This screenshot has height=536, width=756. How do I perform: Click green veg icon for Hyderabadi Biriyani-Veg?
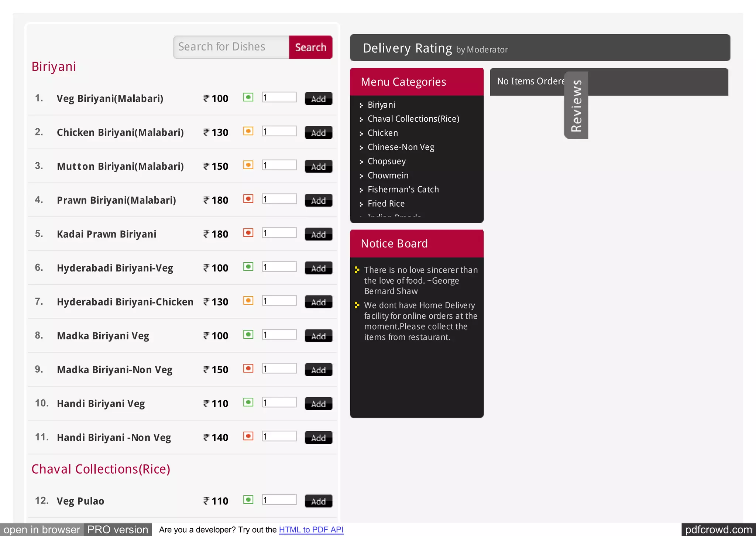pos(248,267)
